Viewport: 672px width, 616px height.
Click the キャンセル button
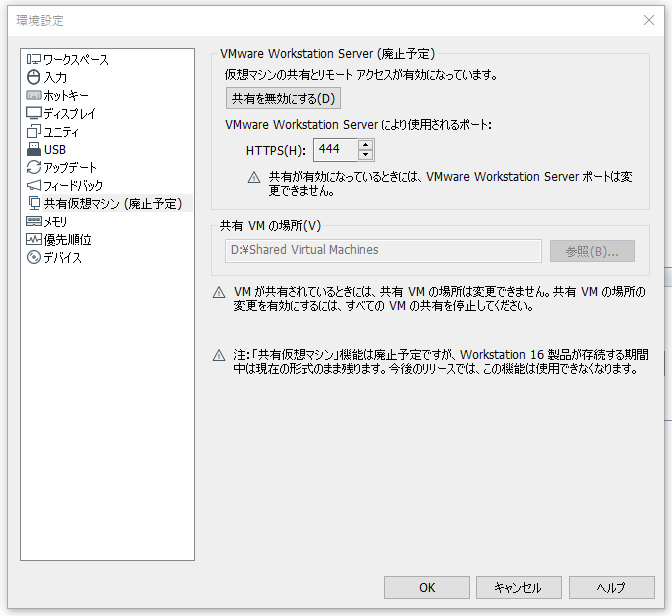519,587
